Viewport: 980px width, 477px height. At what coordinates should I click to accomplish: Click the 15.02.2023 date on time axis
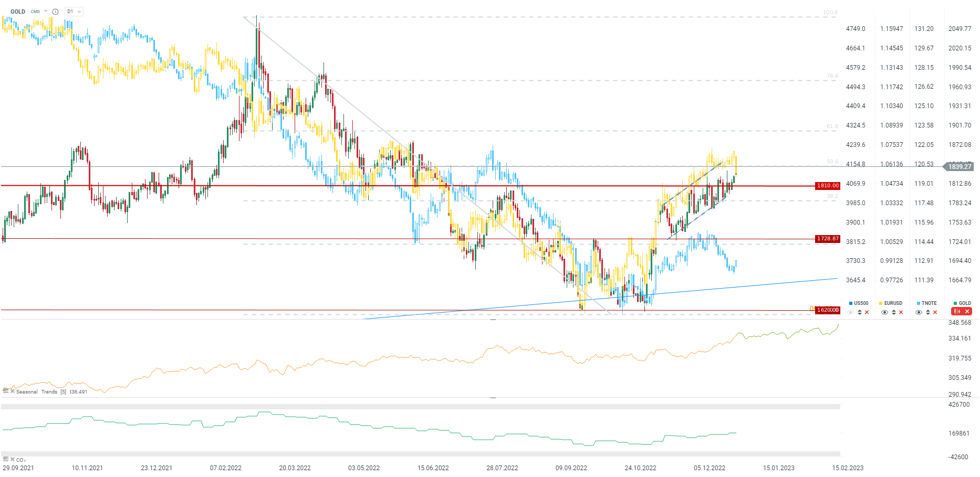click(848, 468)
